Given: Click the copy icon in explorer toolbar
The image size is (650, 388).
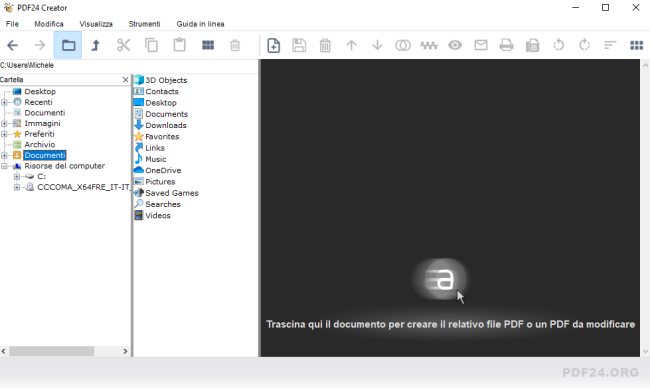Looking at the screenshot, I should pos(151,45).
